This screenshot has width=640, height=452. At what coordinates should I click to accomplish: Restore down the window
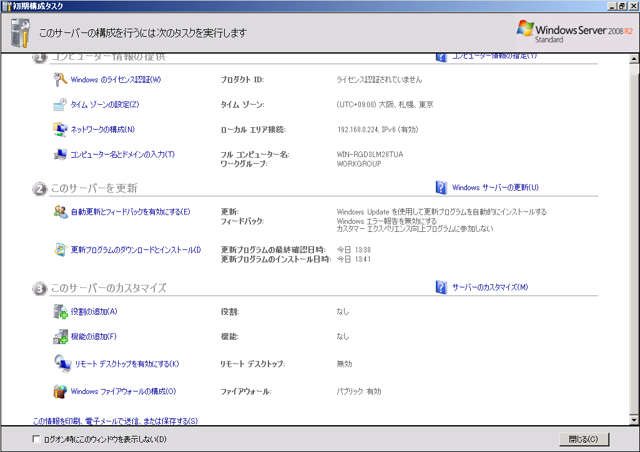pos(621,6)
